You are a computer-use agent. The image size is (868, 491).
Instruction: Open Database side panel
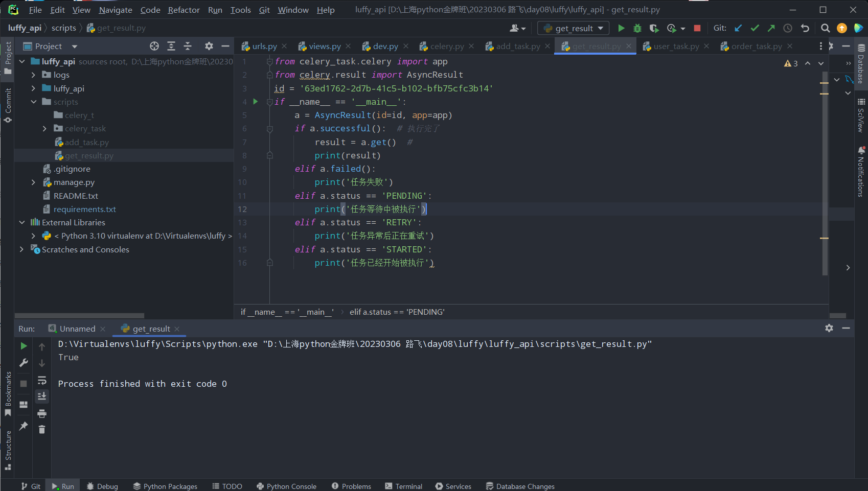pyautogui.click(x=861, y=64)
